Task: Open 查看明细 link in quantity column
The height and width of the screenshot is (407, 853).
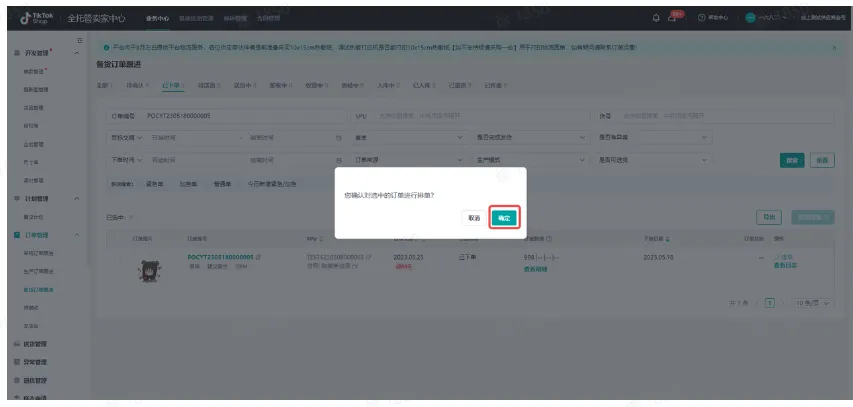Action: (x=535, y=269)
